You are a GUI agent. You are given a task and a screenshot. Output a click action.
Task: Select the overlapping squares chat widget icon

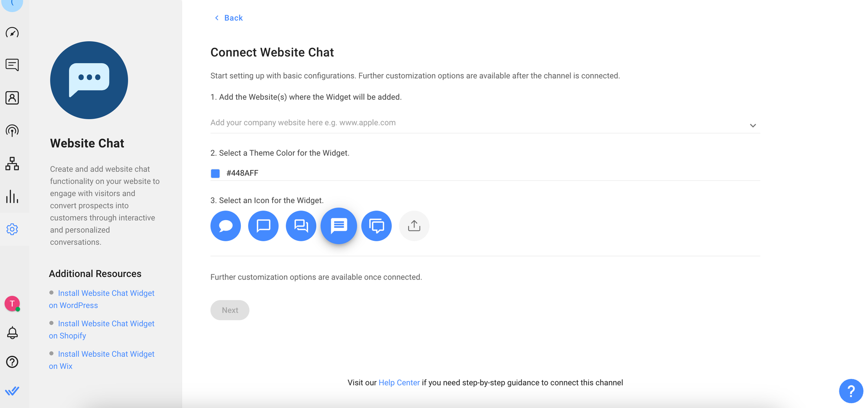pyautogui.click(x=377, y=226)
